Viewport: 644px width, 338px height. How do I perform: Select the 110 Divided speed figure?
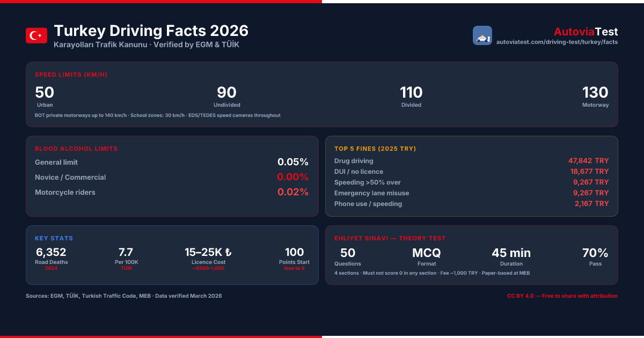411,96
